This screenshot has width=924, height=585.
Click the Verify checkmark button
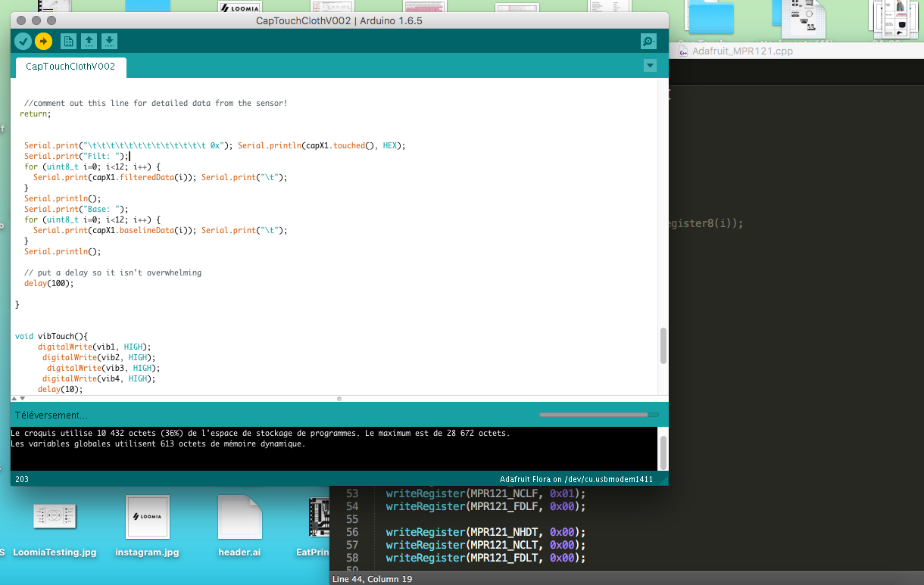click(x=23, y=41)
